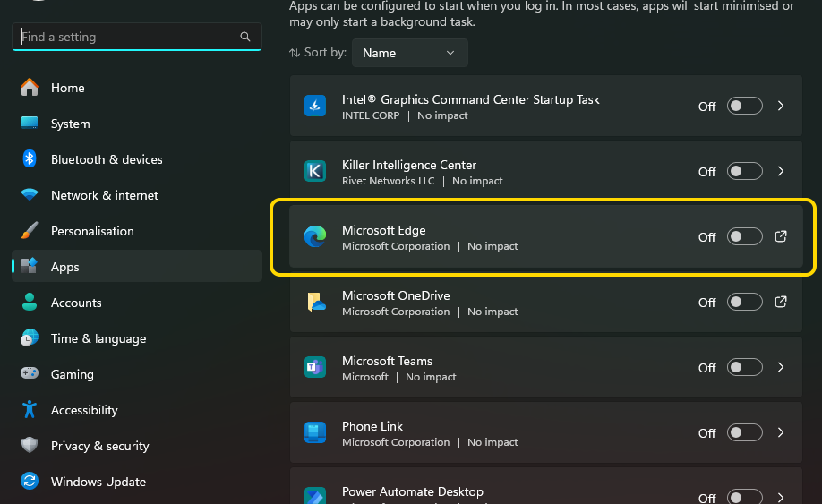Open Gaming settings page
Image resolution: width=822 pixels, height=504 pixels.
(137, 374)
